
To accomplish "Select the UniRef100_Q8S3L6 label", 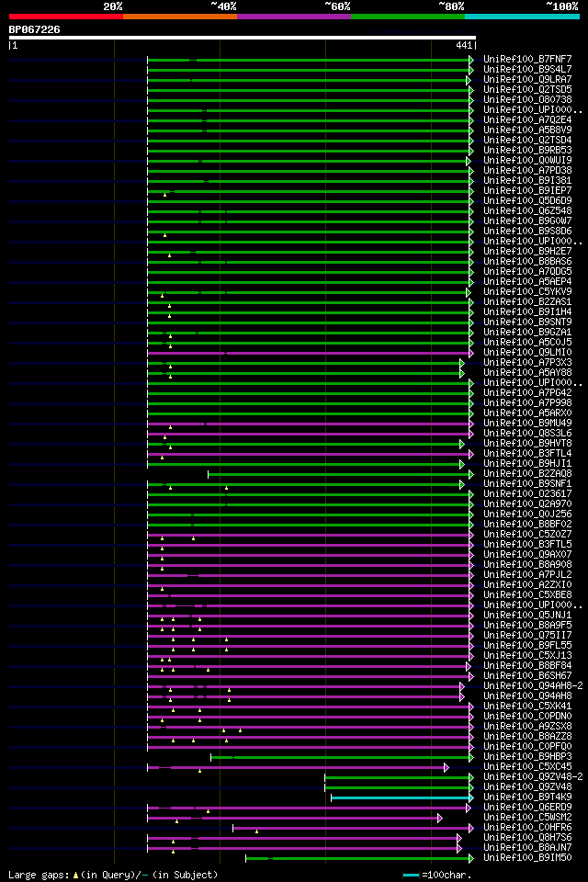I will [527, 434].
